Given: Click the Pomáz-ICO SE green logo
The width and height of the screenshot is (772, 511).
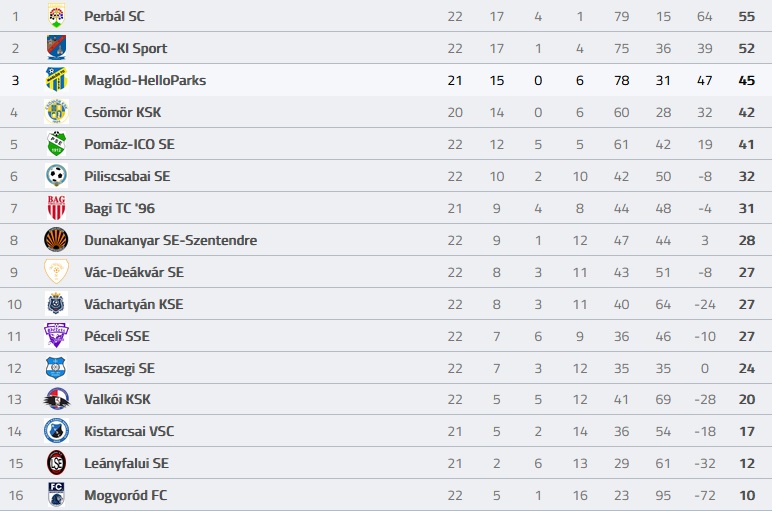Looking at the screenshot, I should click(57, 144).
